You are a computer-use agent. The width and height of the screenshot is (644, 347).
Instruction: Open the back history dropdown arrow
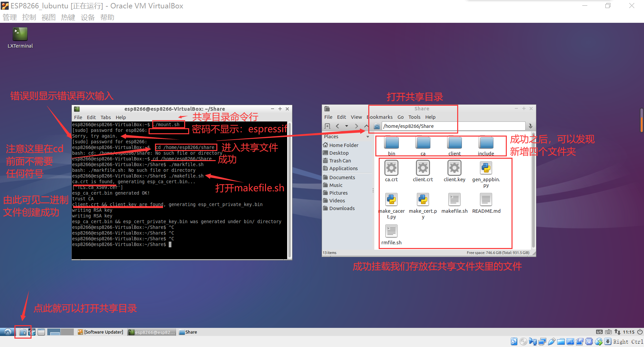pos(346,126)
